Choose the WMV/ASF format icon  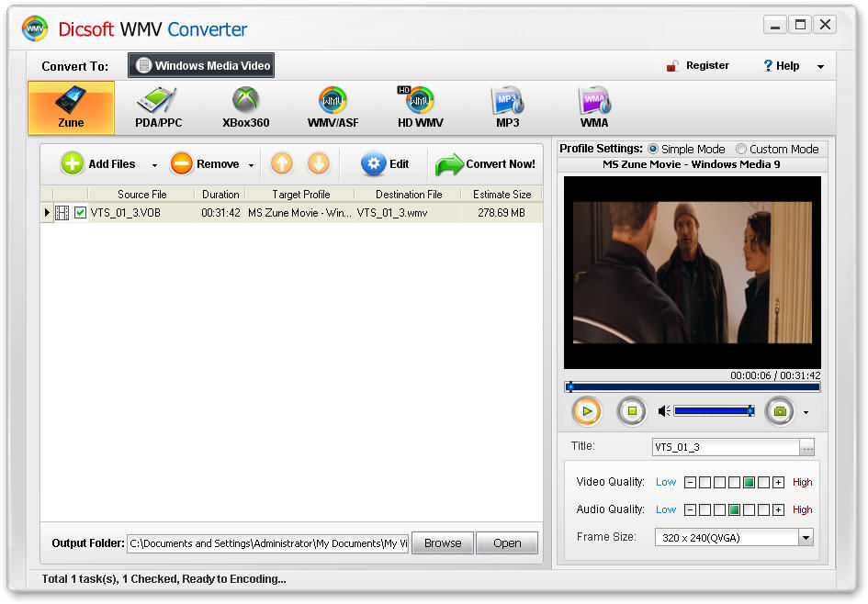[333, 108]
